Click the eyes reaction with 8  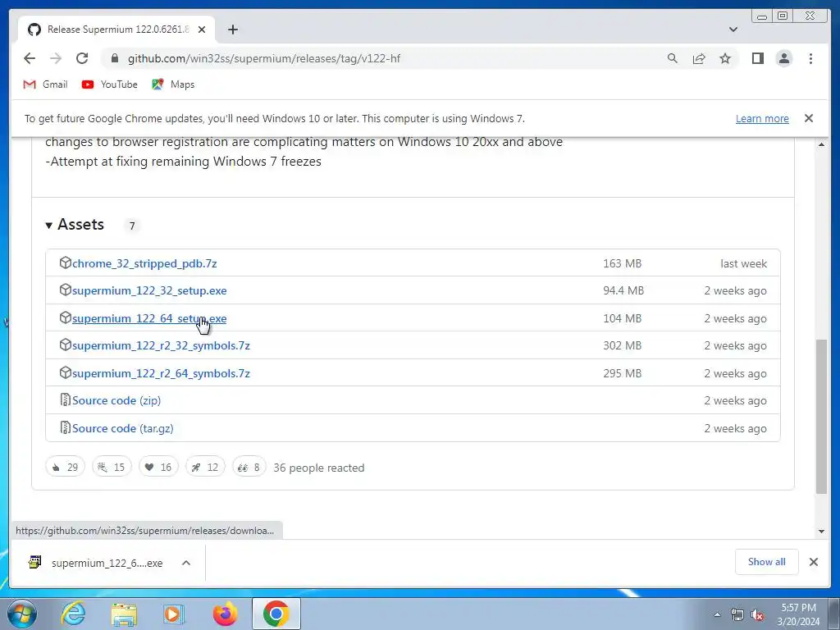click(x=249, y=467)
